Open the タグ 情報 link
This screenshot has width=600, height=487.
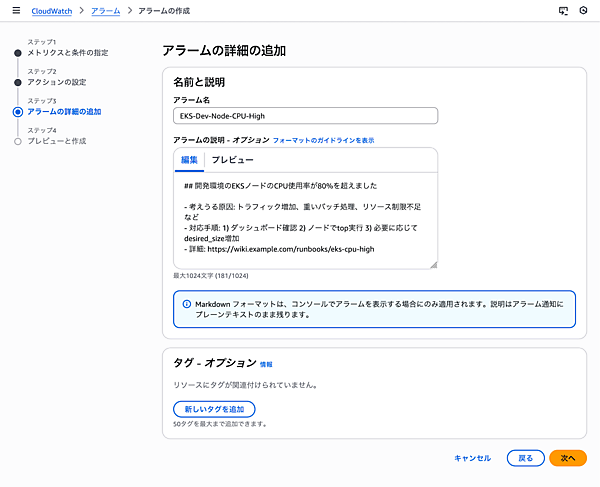click(265, 365)
